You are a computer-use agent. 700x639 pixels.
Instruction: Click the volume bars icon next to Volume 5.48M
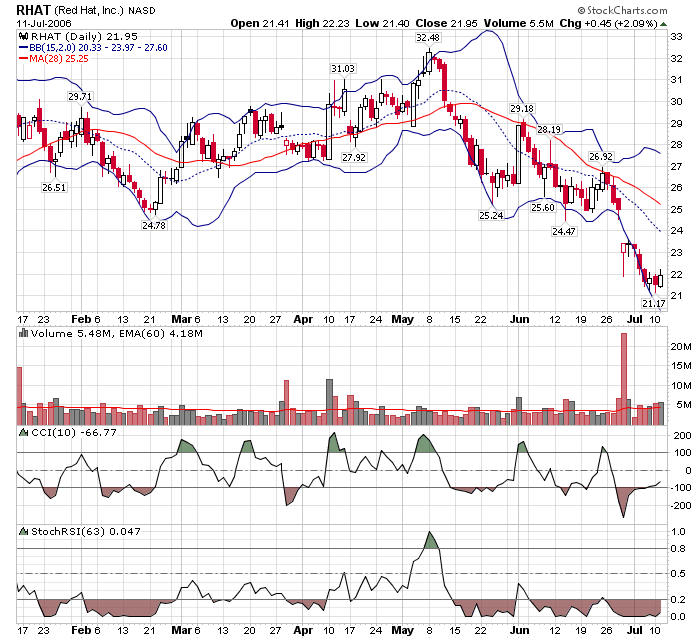(23, 333)
